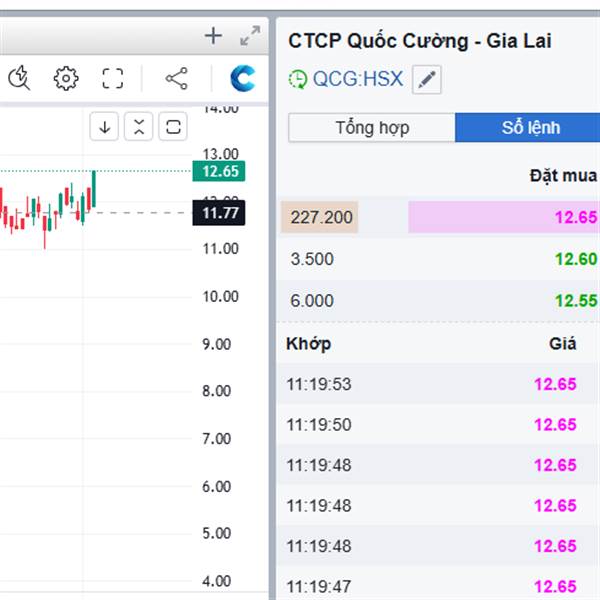600x600 pixels.
Task: Click price 12.65 in 11:19:50 row
Action: click(555, 425)
